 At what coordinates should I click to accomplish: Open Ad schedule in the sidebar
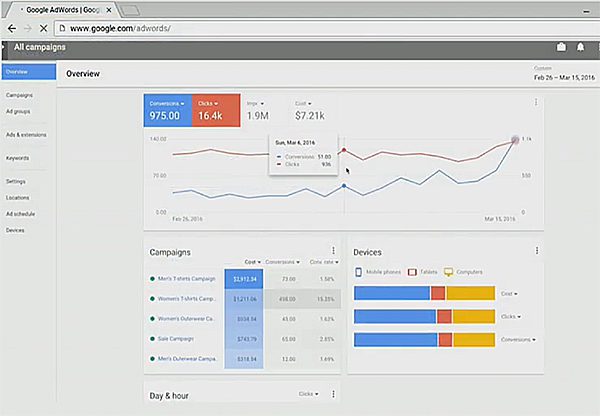coord(20,214)
